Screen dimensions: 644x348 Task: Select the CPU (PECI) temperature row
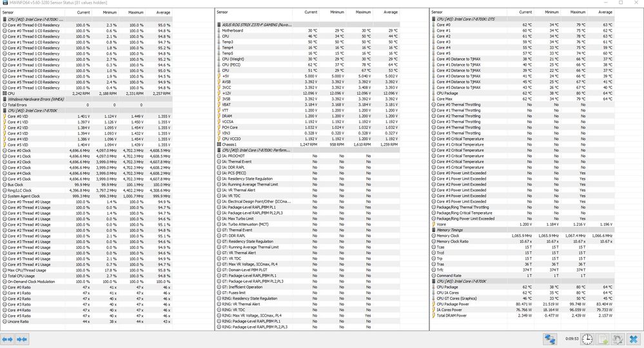click(307, 64)
